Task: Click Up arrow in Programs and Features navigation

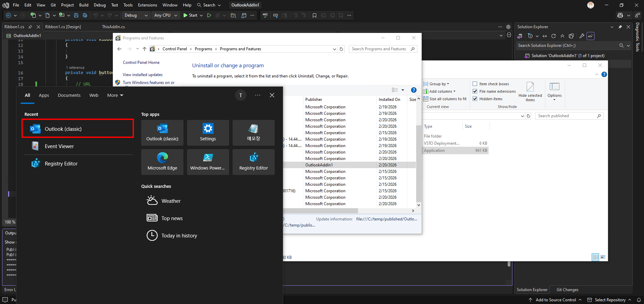Action: pyautogui.click(x=145, y=49)
